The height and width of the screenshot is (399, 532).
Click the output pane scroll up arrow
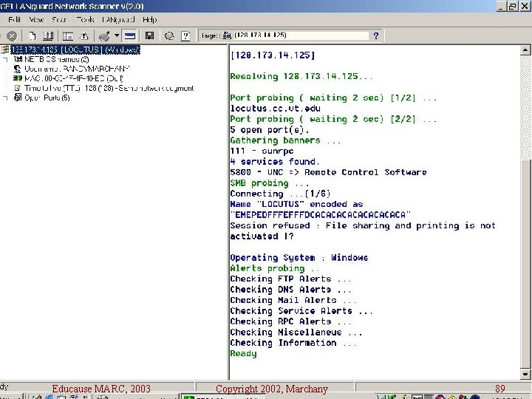coord(525,50)
